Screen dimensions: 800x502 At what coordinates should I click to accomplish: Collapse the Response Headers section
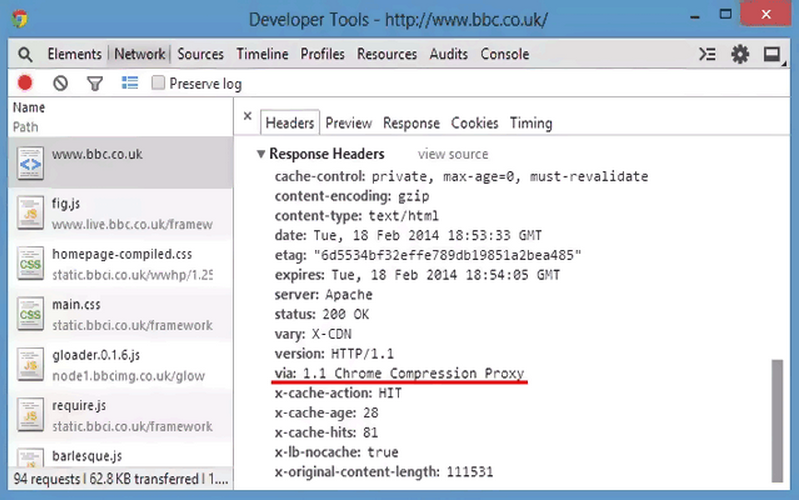coord(261,154)
